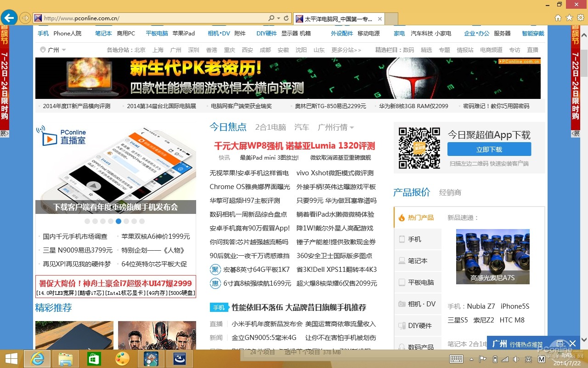Select DIY硬件 category in product list
Viewport: 588px width, 368px height.
[x=418, y=326]
